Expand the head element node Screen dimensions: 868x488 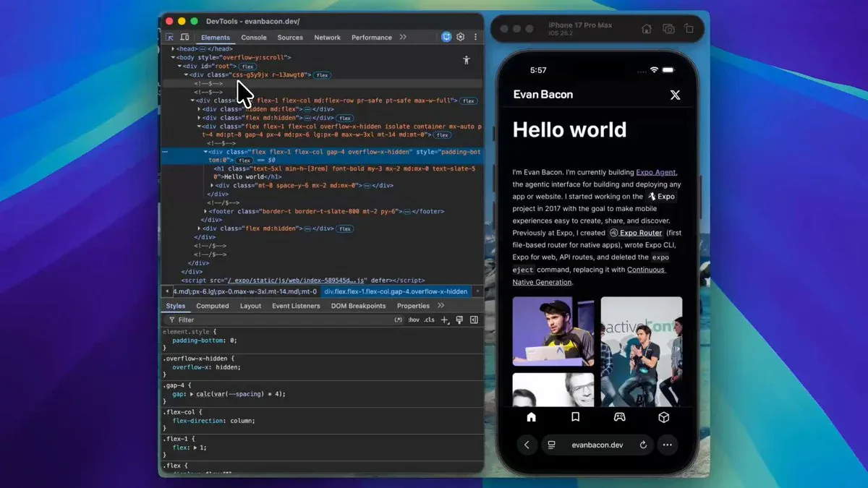point(173,48)
